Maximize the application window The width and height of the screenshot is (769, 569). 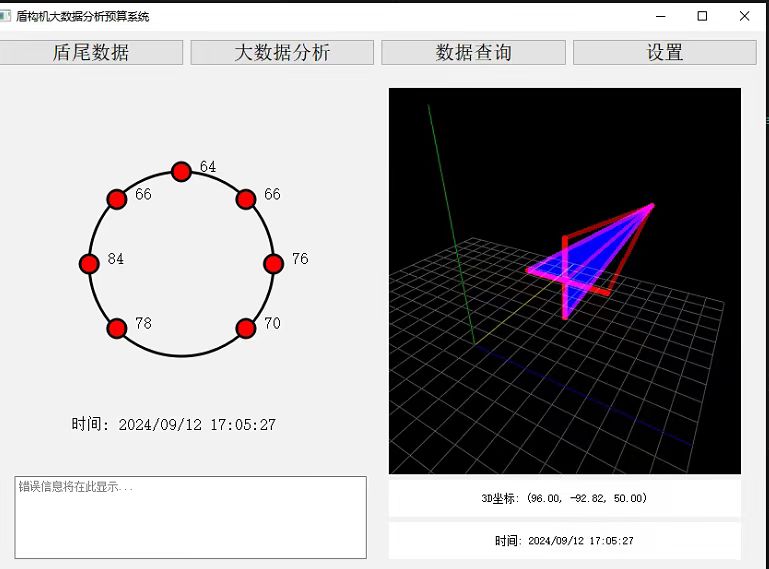702,16
